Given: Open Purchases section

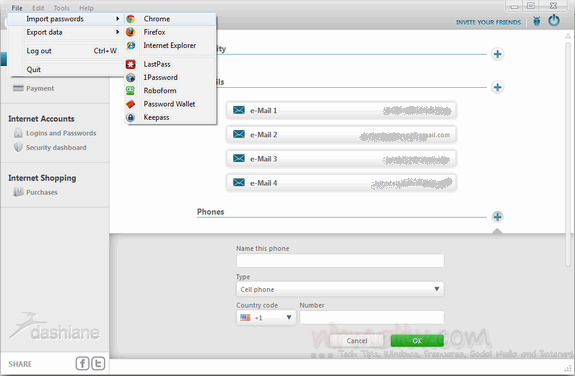Looking at the screenshot, I should point(42,192).
